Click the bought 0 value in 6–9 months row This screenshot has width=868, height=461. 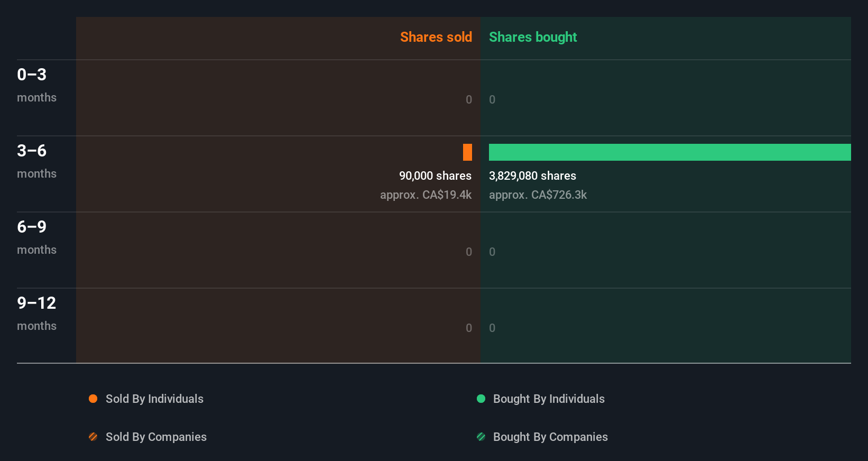tap(492, 252)
